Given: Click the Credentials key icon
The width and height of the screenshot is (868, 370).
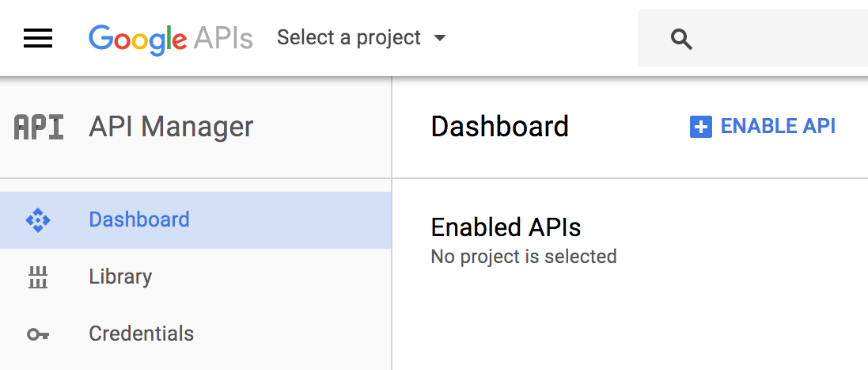Looking at the screenshot, I should [x=38, y=334].
